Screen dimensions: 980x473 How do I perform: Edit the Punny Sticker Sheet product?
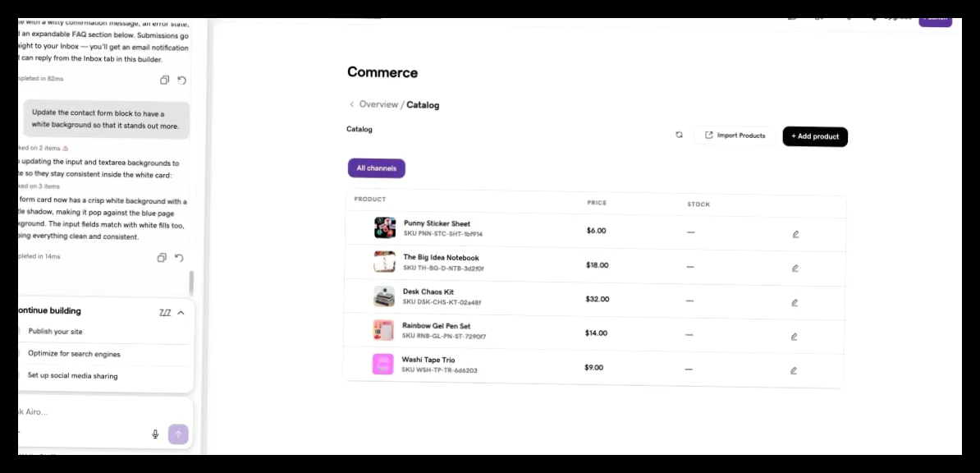pos(795,235)
